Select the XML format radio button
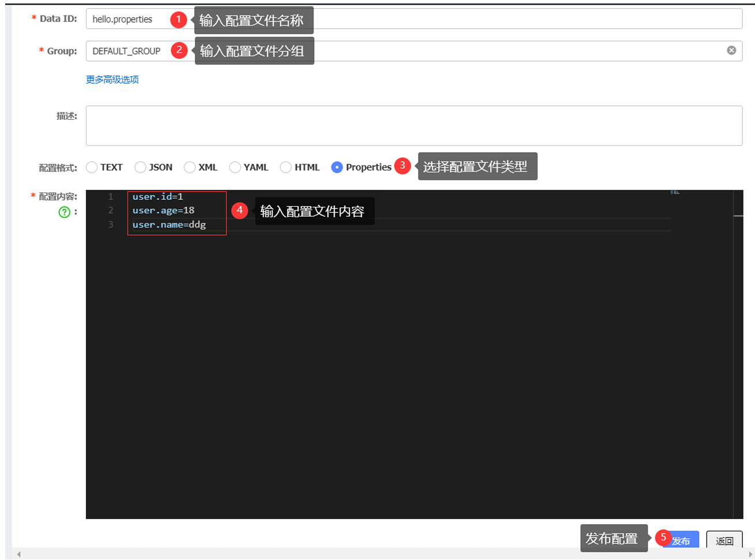 190,167
